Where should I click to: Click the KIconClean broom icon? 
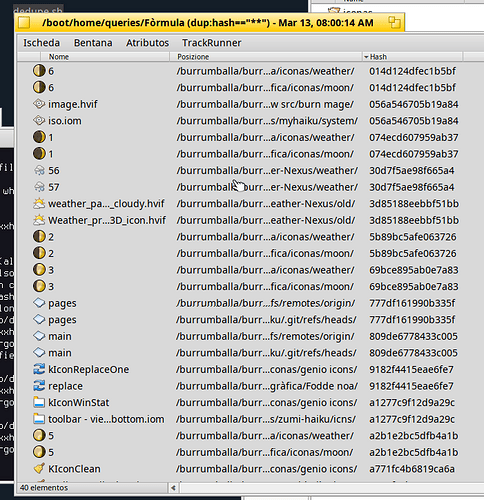(39, 469)
